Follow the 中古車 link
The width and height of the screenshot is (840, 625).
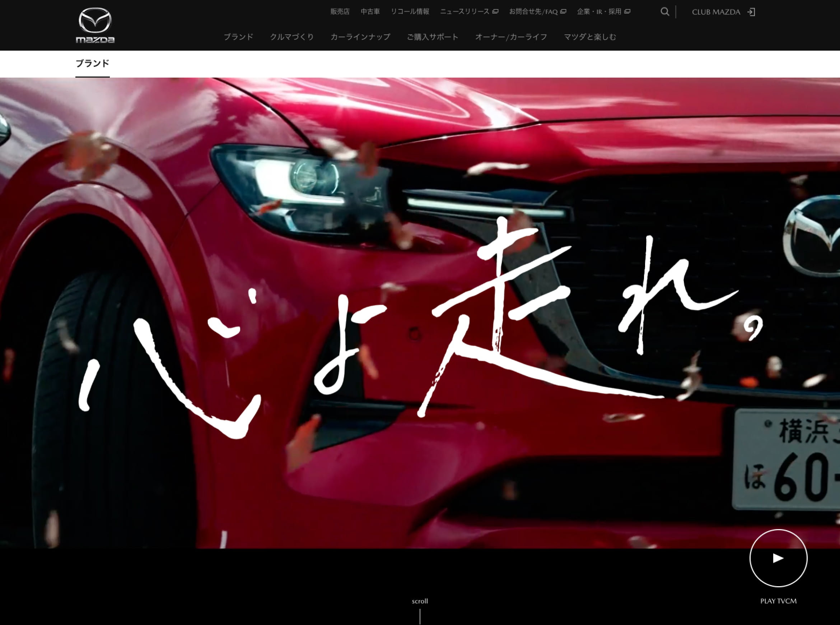pyautogui.click(x=370, y=11)
